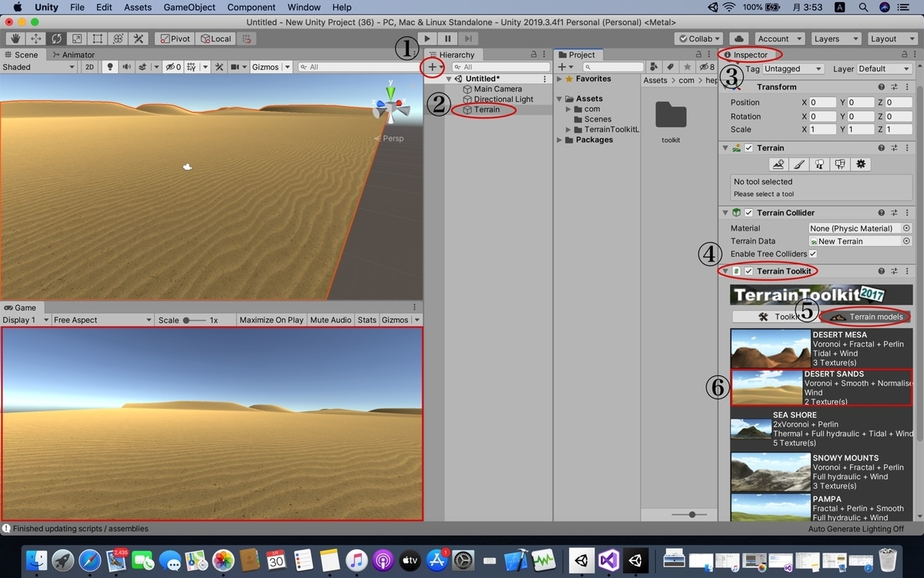Uncheck Enable Tree Colliders

click(812, 254)
